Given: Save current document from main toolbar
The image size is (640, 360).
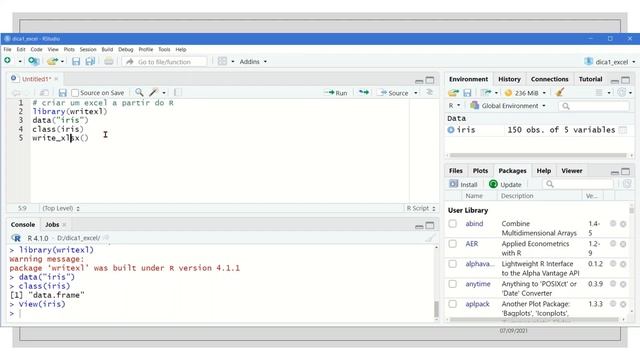Looking at the screenshot, I should pos(76,61).
